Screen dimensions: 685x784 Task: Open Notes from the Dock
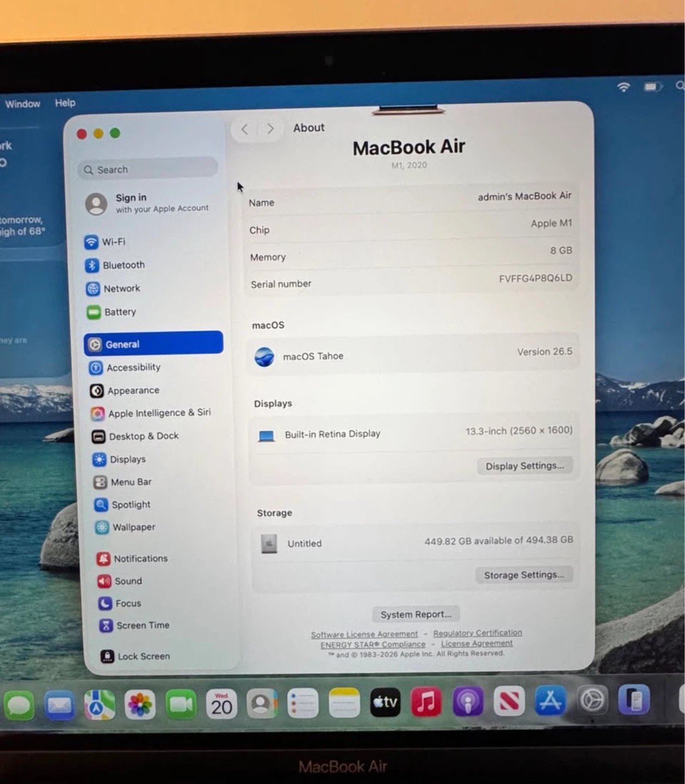(344, 703)
